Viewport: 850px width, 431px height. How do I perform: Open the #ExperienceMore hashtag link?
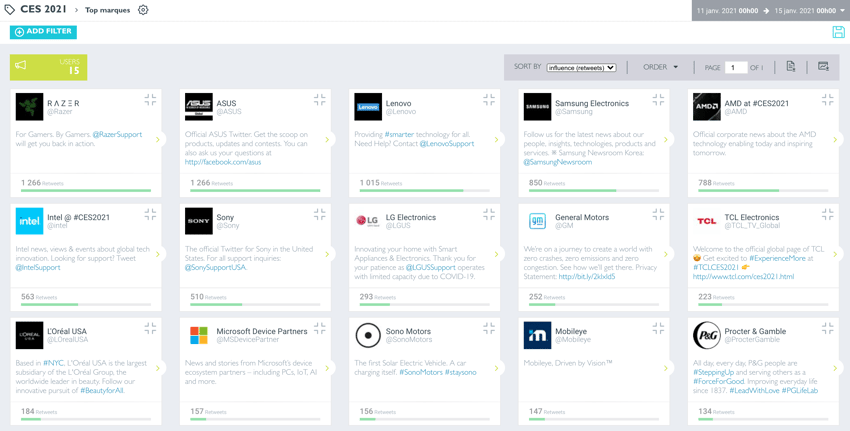pyautogui.click(x=777, y=258)
